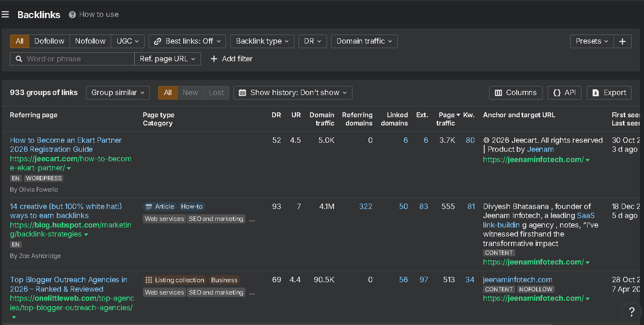The image size is (644, 325).
Task: Switch to New links tab
Action: click(190, 93)
